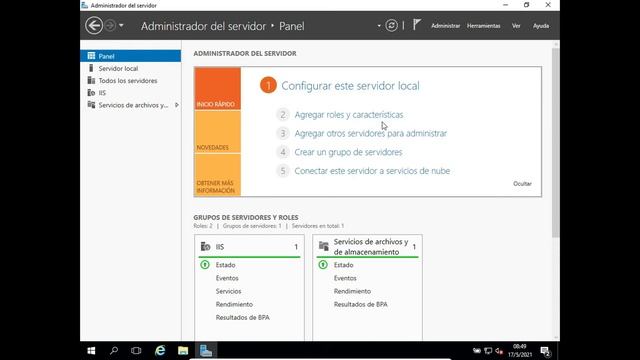Refresh the Server Manager dashboard
This screenshot has height=360, width=640.
coord(391,26)
